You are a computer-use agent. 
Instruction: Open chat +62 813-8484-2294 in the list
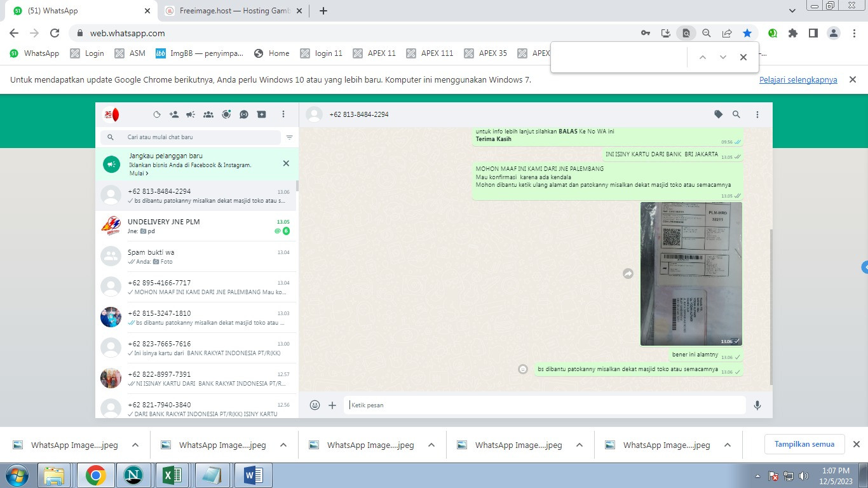tap(196, 196)
